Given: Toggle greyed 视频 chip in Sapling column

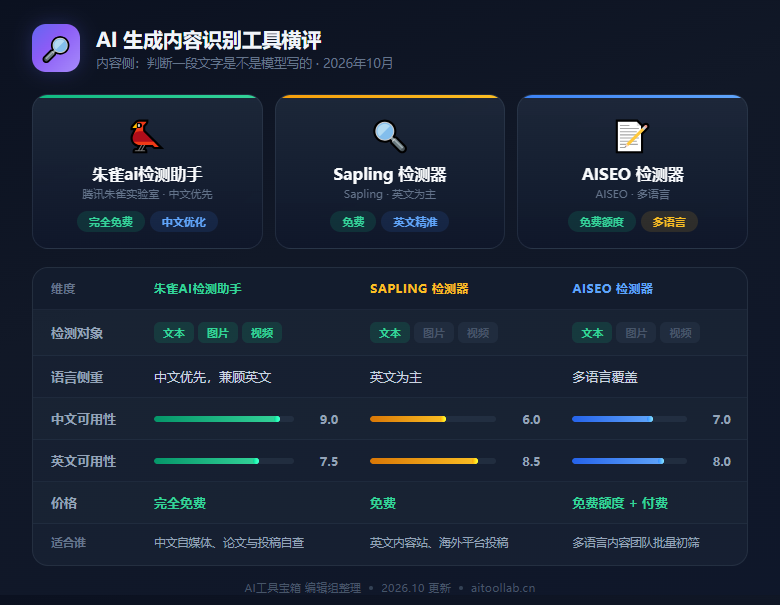Looking at the screenshot, I should [478, 333].
